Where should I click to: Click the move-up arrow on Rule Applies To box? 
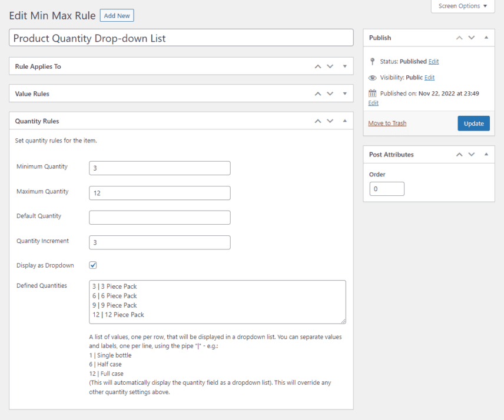[x=317, y=66]
